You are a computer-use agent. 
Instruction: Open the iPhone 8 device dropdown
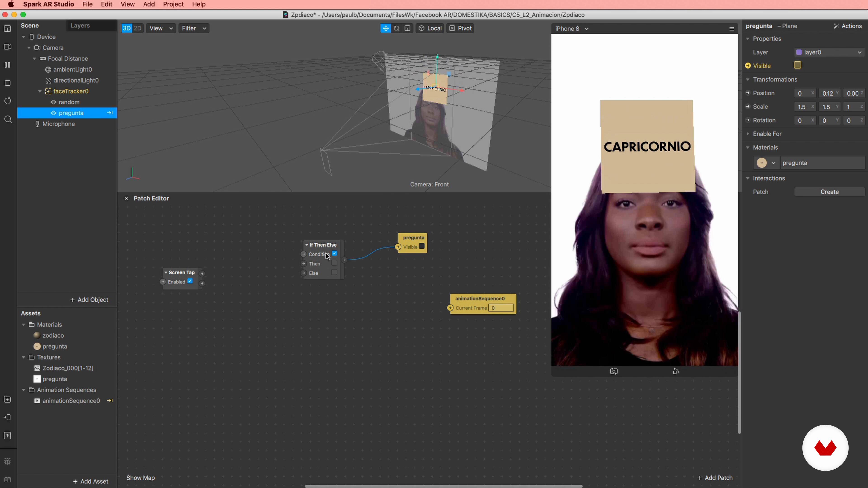pyautogui.click(x=572, y=29)
